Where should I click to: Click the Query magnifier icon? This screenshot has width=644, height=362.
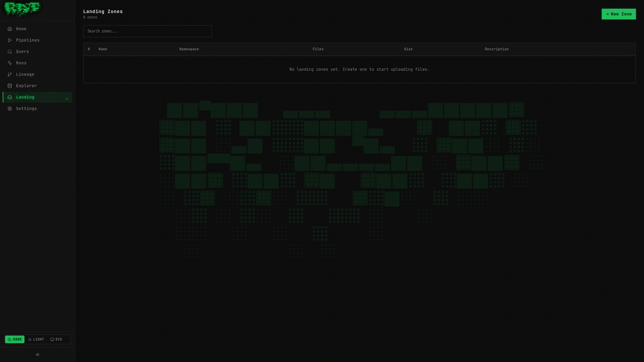coord(10,52)
